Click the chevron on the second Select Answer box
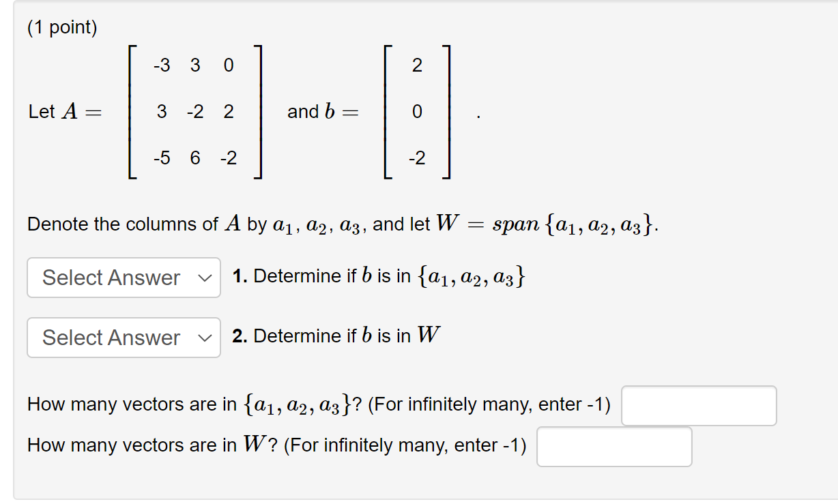The height and width of the screenshot is (504, 838). (205, 338)
